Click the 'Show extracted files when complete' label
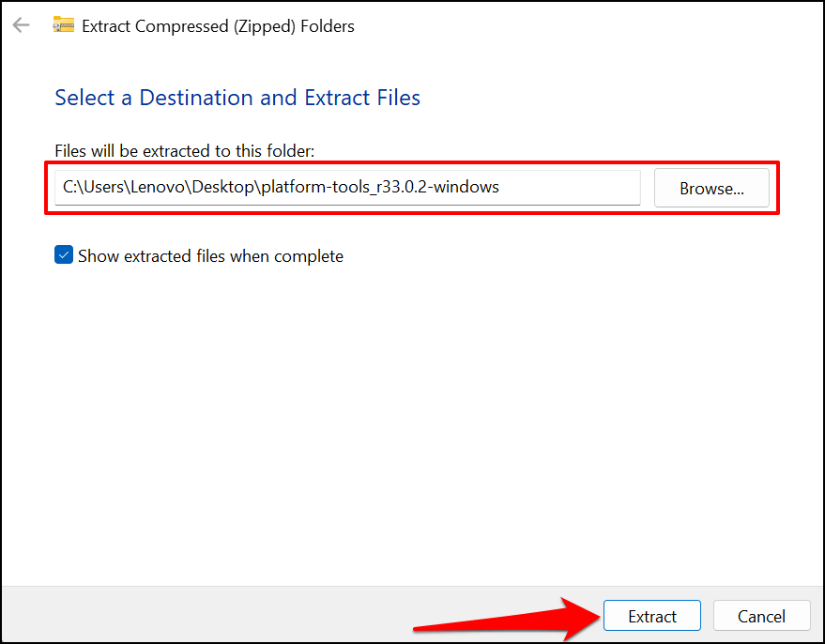825x644 pixels. coord(210,256)
